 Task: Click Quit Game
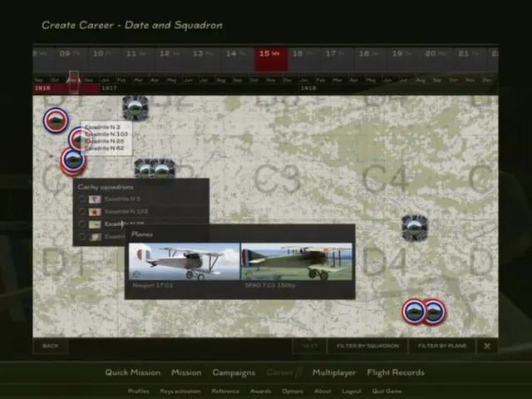(x=387, y=392)
